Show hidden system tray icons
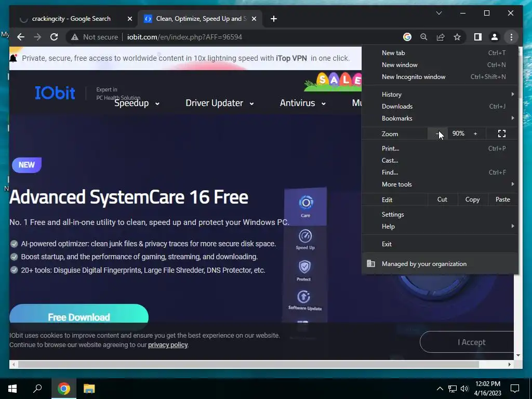Image resolution: width=532 pixels, height=399 pixels. click(x=440, y=389)
